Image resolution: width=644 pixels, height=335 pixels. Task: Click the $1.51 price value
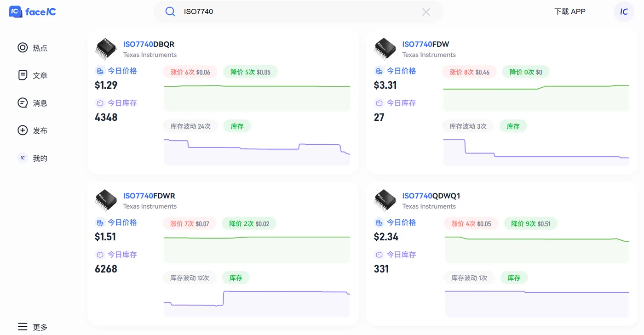105,237
